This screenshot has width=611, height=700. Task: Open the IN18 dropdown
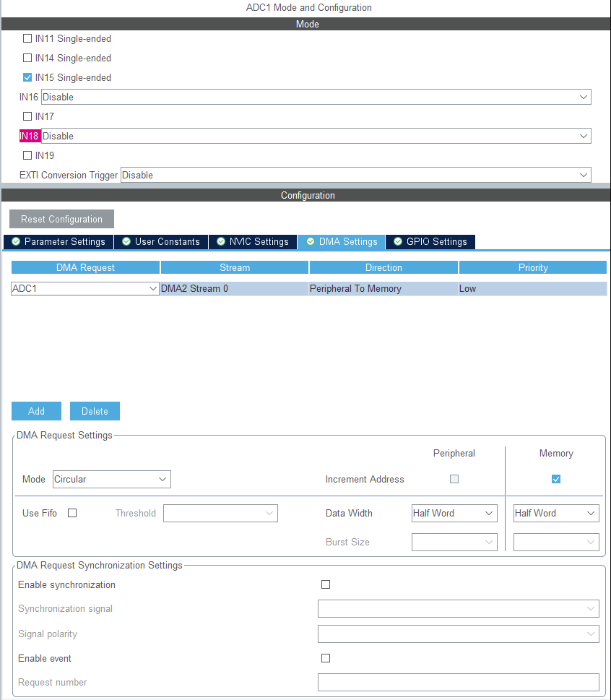coord(316,136)
